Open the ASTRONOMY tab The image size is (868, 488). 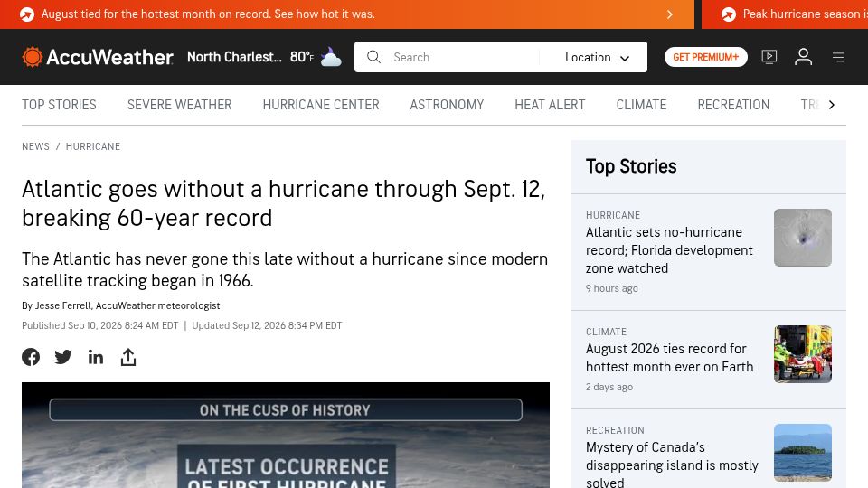(447, 105)
